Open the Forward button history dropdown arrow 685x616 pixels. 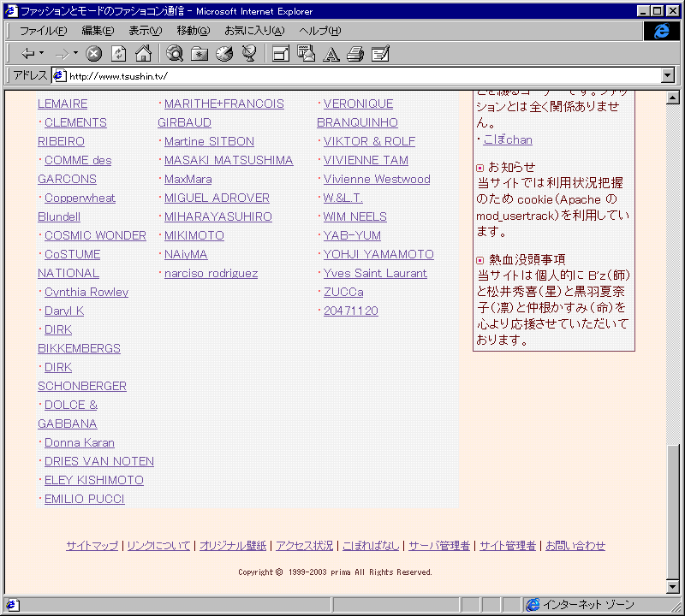tap(75, 53)
